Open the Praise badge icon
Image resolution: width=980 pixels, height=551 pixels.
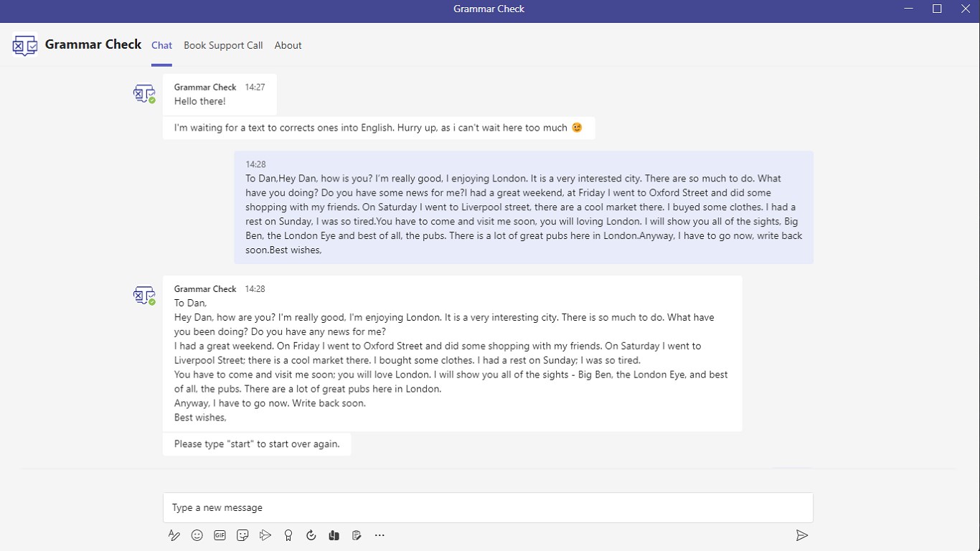[288, 535]
